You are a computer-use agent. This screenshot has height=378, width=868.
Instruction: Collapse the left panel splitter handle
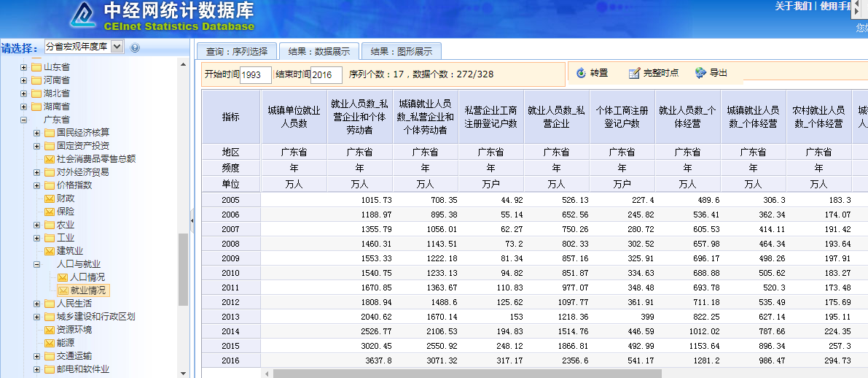(x=192, y=220)
